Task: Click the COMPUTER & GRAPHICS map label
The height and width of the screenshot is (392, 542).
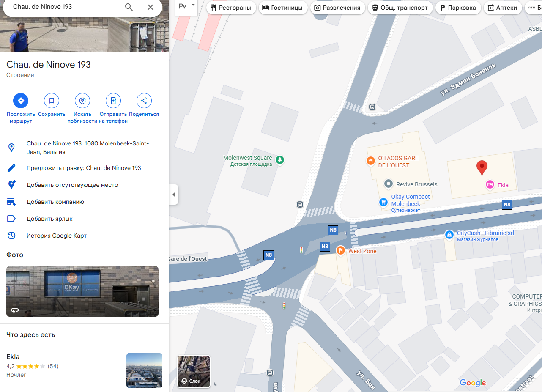Action: tap(526, 300)
